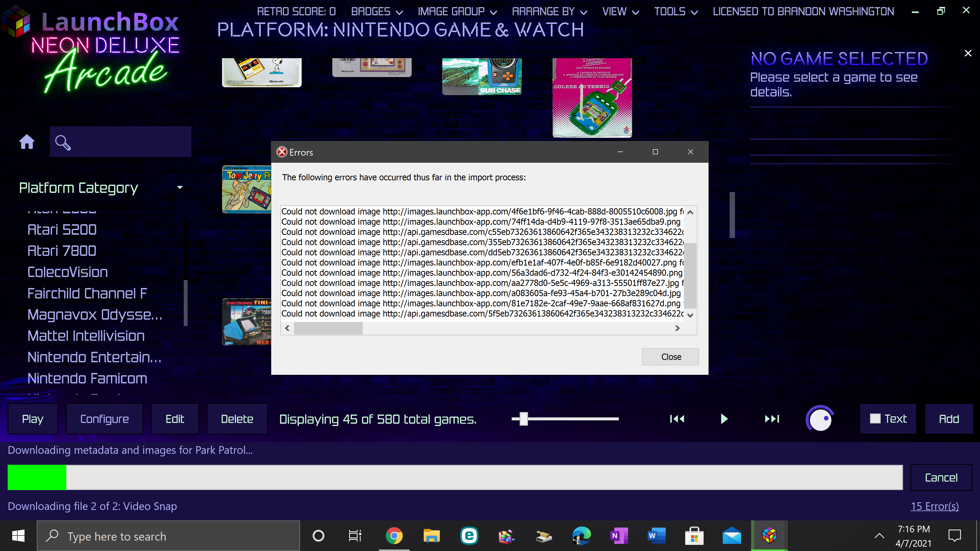Viewport: 980px width, 551px height.
Task: Click the round volume knob
Action: 820,419
